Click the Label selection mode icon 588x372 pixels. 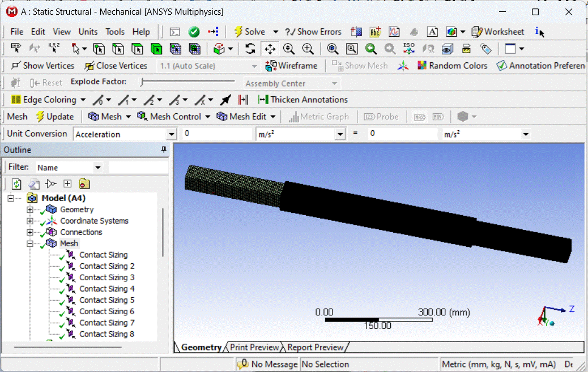click(16, 48)
